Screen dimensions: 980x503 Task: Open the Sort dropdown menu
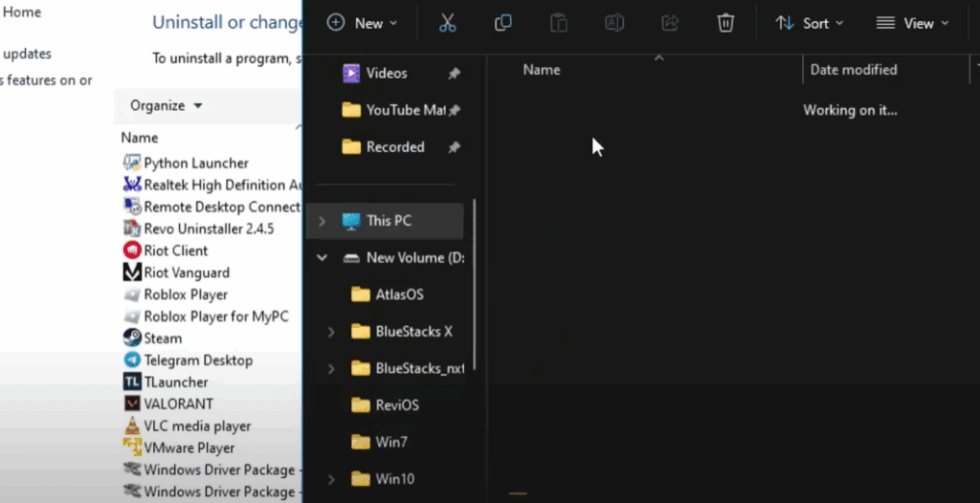810,23
